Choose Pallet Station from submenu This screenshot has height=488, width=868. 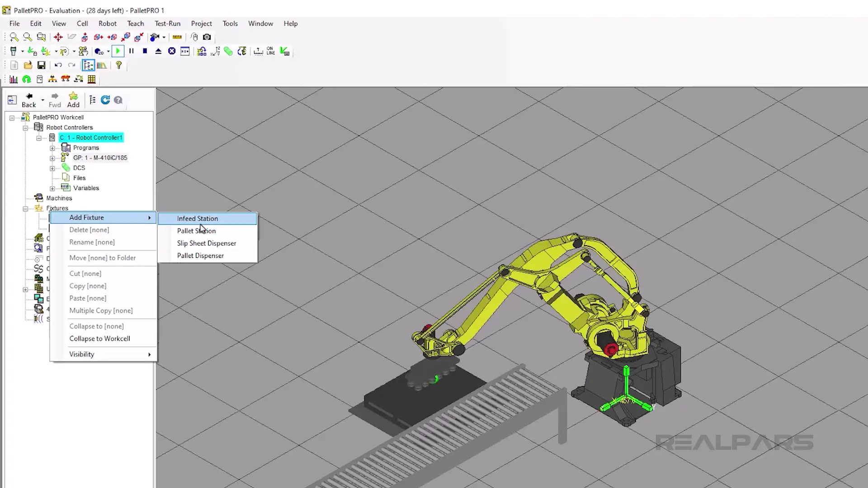(x=208, y=231)
